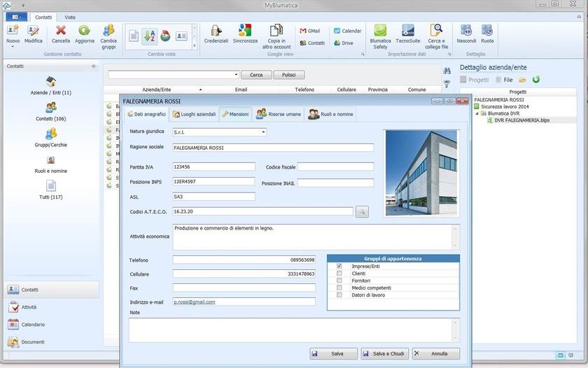Expand the search combo box above the list
The width and height of the screenshot is (588, 368).
(x=236, y=75)
